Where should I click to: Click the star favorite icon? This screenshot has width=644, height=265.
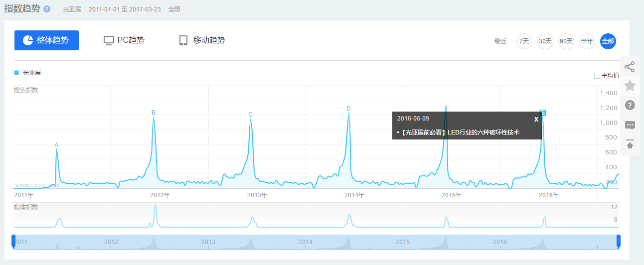coord(630,86)
